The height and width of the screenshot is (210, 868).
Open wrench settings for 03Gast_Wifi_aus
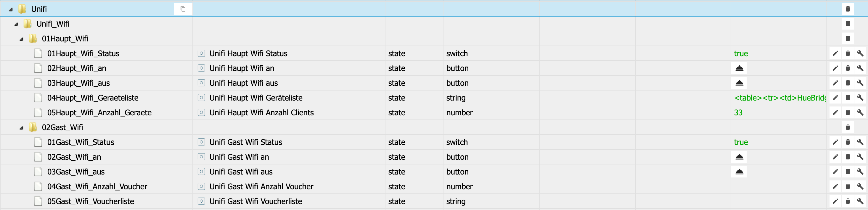[x=860, y=172]
